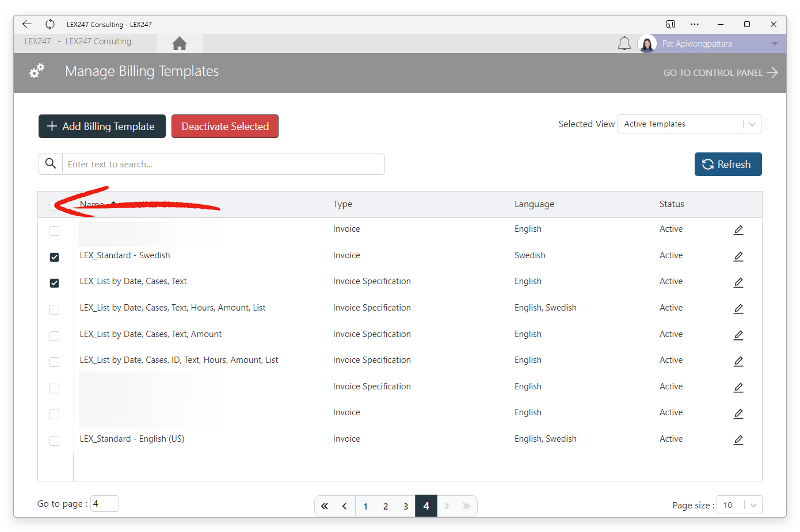The image size is (800, 532).
Task: Sort by the Type column header
Action: coord(342,204)
